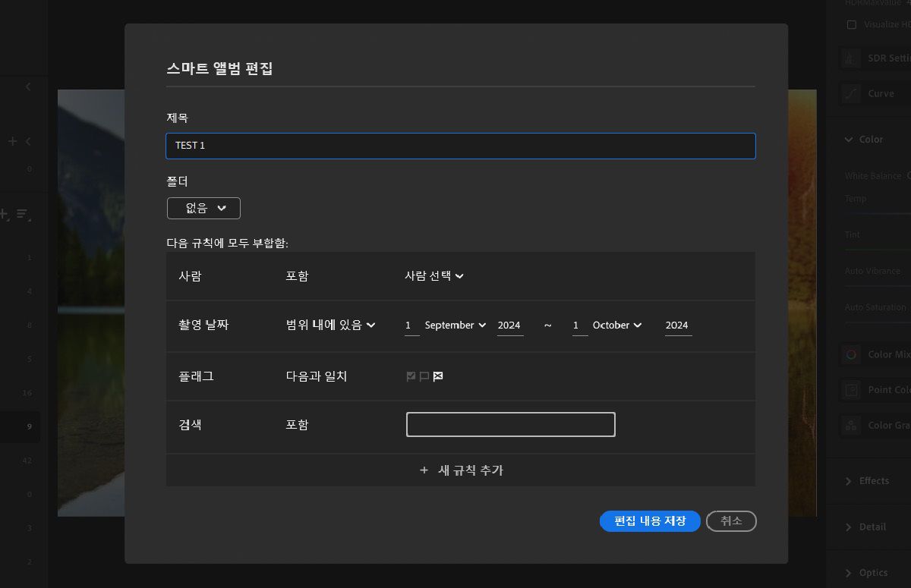This screenshot has height=588, width=911.
Task: Click the 편집 내용 저장 button
Action: coord(650,521)
